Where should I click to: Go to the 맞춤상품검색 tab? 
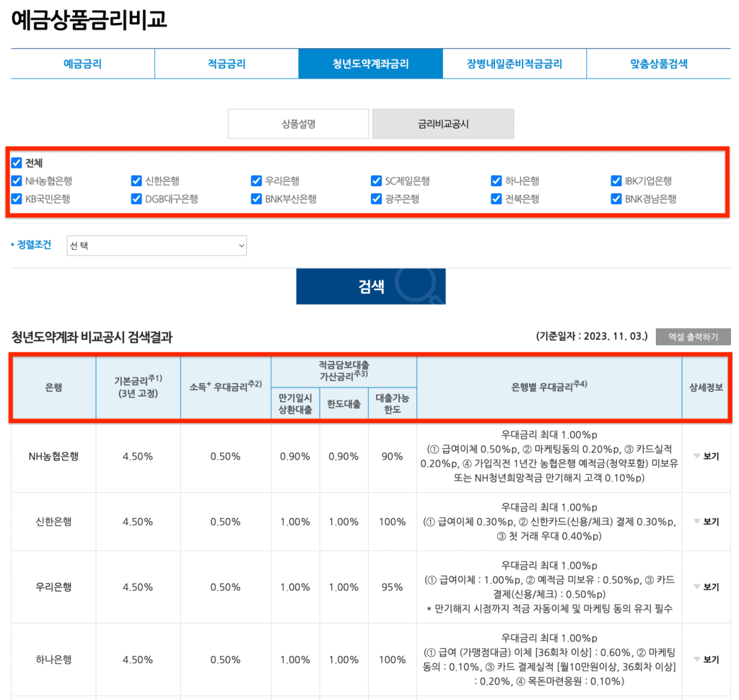coord(658,64)
